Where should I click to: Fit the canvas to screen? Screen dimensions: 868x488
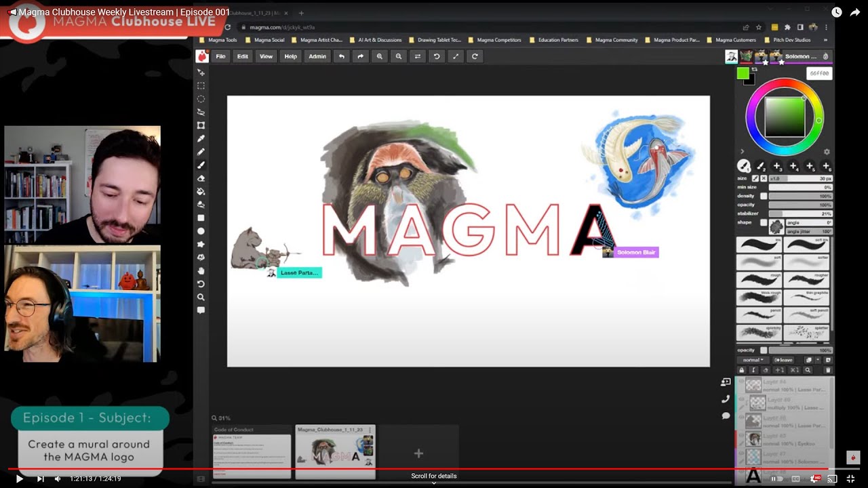click(x=455, y=56)
